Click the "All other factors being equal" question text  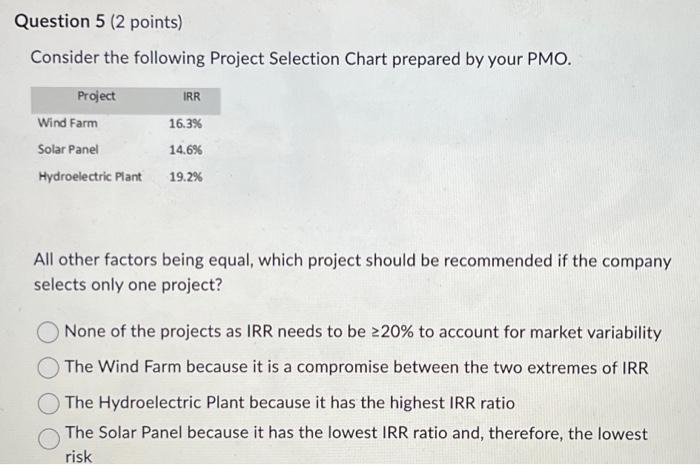[x=352, y=272]
